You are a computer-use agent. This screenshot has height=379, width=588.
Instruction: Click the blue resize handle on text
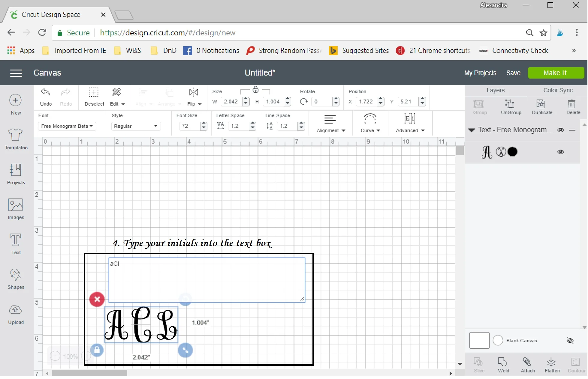pyautogui.click(x=185, y=350)
